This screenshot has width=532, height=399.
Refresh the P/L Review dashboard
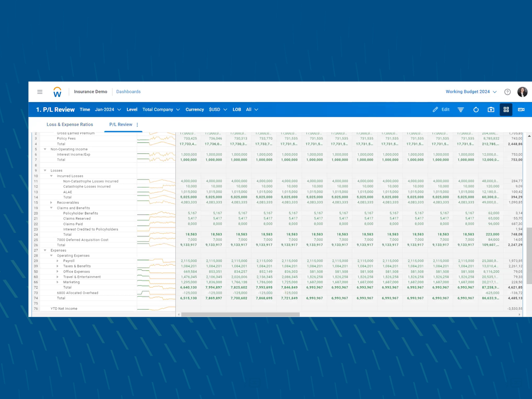[476, 110]
